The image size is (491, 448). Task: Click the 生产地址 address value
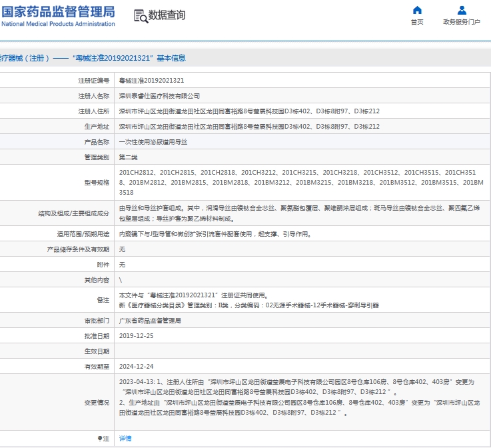(x=249, y=127)
